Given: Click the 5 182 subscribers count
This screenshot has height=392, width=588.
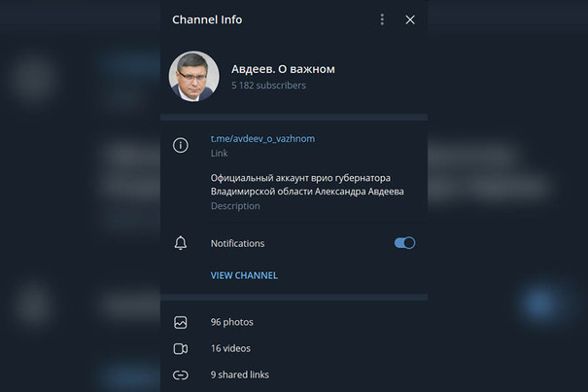Looking at the screenshot, I should coord(268,86).
